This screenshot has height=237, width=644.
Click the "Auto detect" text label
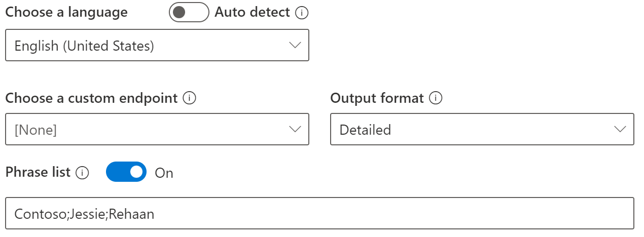click(253, 12)
